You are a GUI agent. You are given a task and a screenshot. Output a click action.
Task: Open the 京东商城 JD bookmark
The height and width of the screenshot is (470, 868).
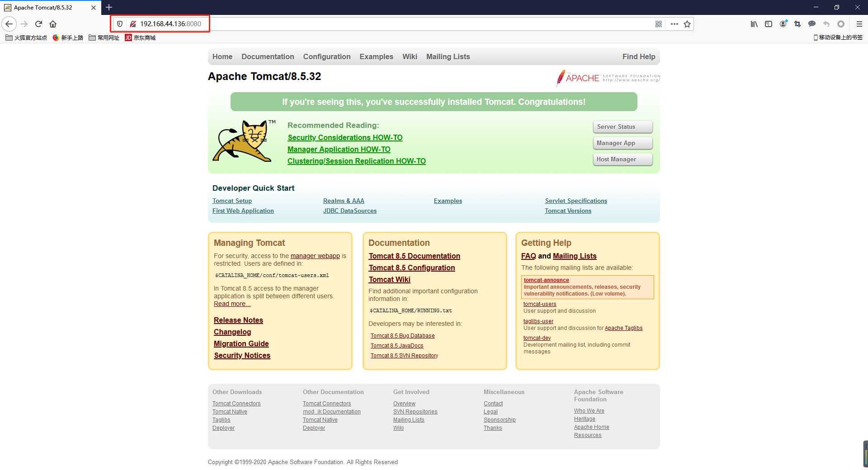tap(140, 38)
